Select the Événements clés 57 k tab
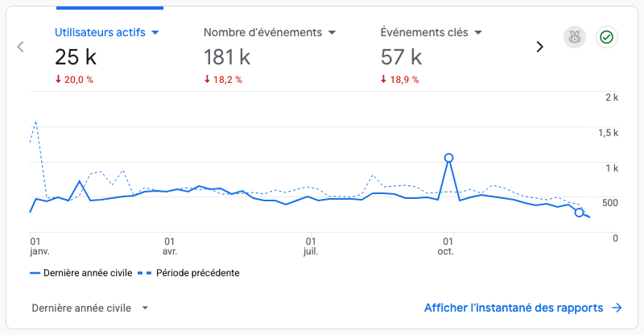Image resolution: width=644 pixels, height=335 pixels. click(x=431, y=55)
